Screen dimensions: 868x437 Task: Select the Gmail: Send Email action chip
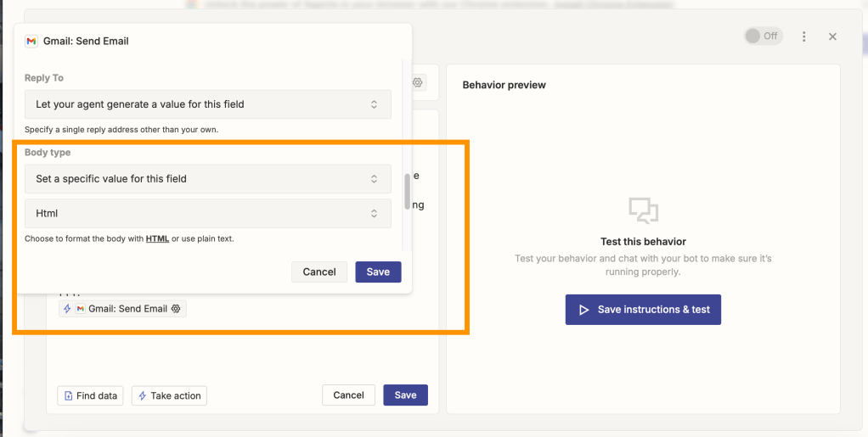tap(122, 309)
